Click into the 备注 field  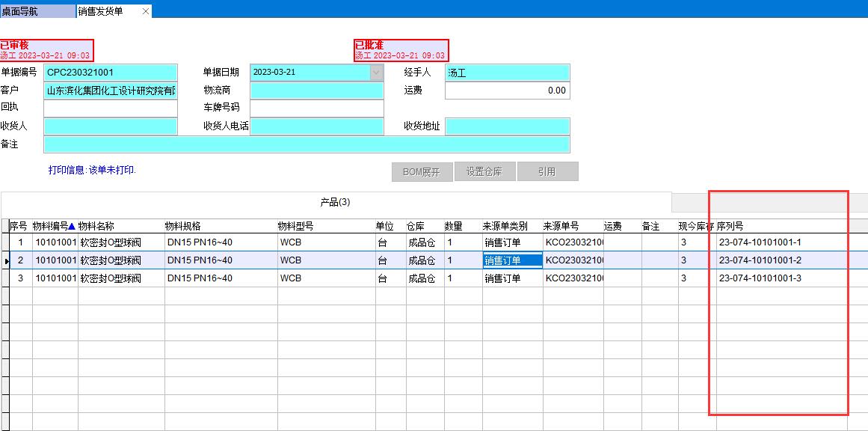[x=307, y=144]
